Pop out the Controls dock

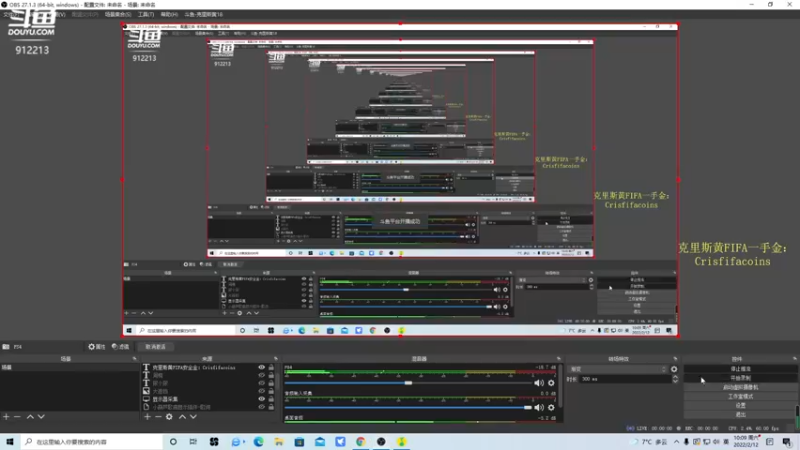pos(795,359)
